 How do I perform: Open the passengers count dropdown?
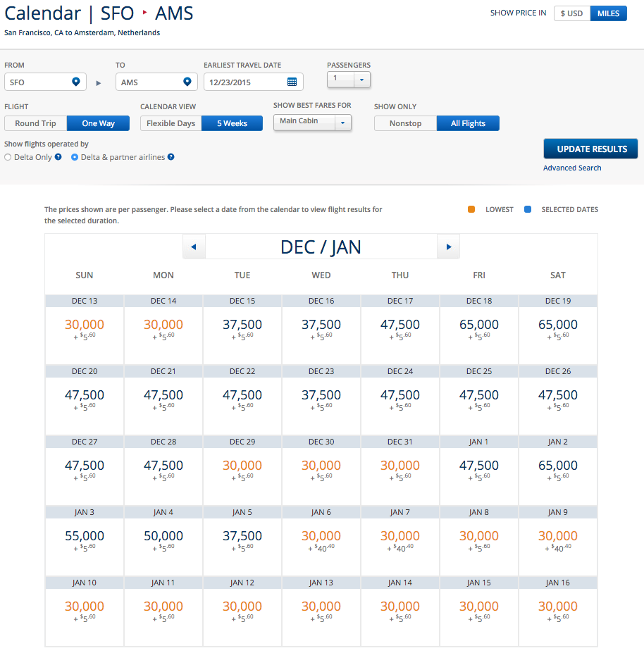(x=362, y=80)
